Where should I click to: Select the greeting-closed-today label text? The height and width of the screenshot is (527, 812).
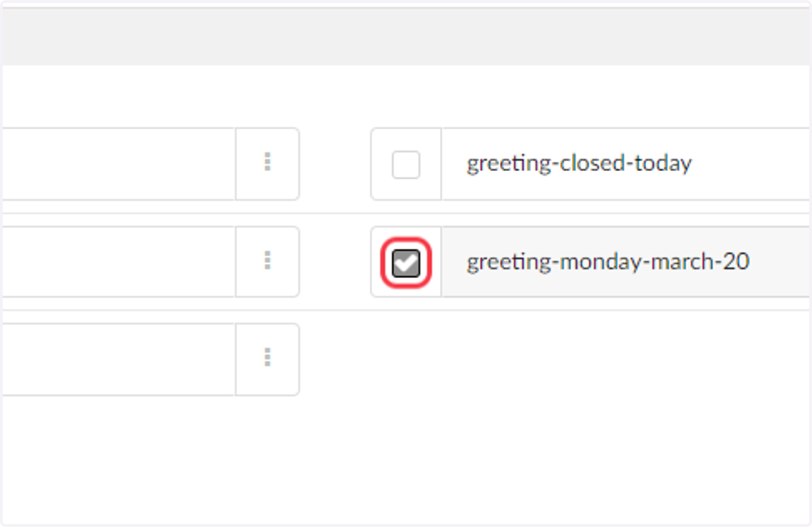click(579, 164)
